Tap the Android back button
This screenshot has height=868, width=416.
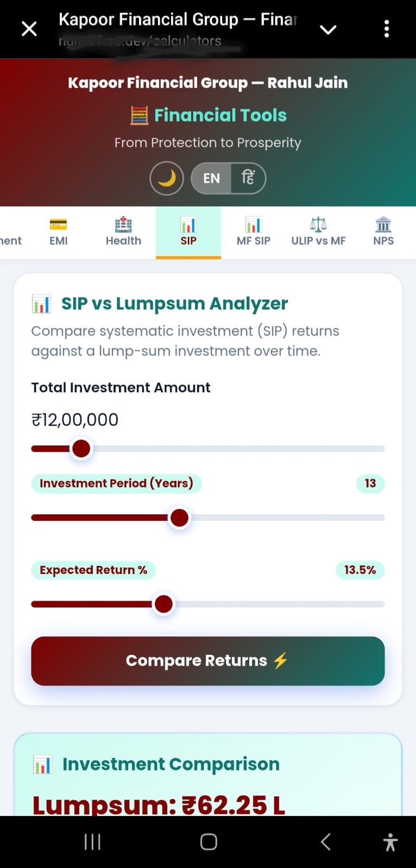[325, 842]
